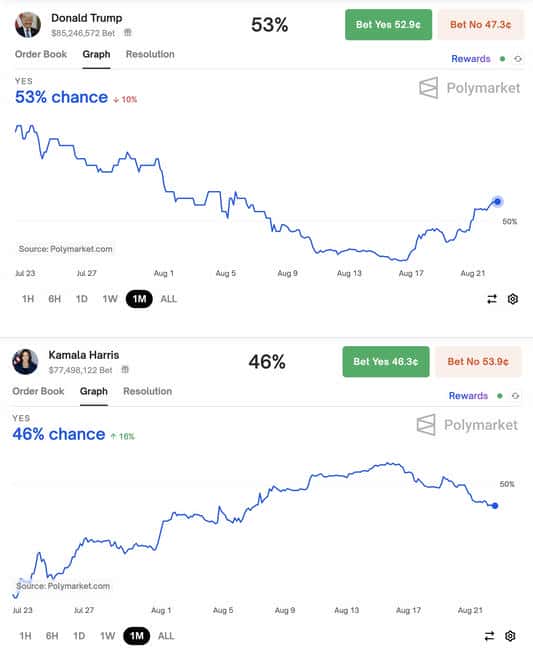The width and height of the screenshot is (533, 650).
Task: Open Rewards link in Trump section
Action: tap(471, 59)
